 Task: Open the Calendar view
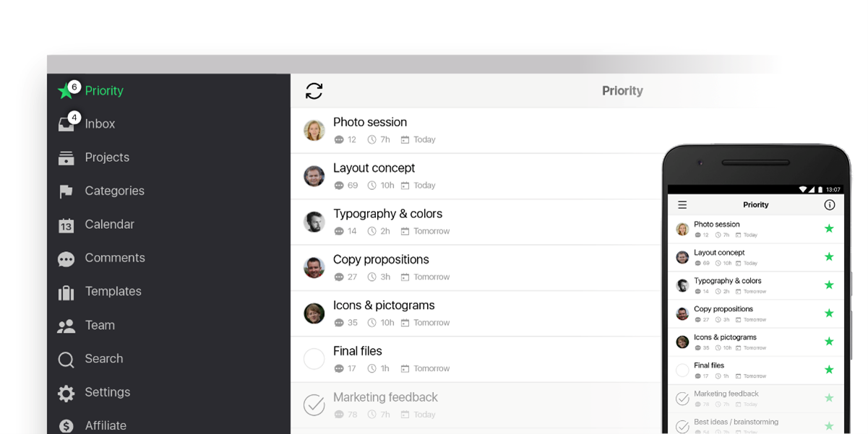pos(109,225)
